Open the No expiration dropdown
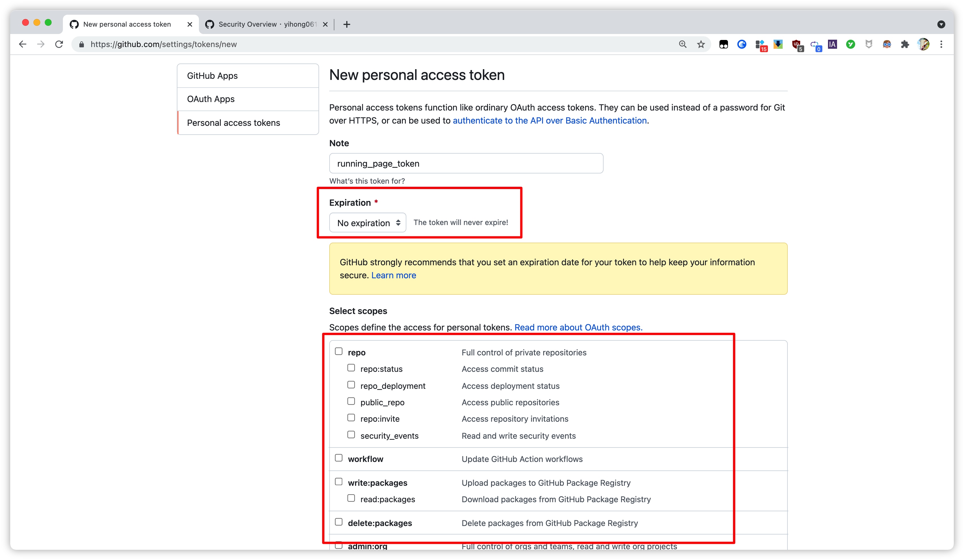The width and height of the screenshot is (964, 560). click(368, 223)
